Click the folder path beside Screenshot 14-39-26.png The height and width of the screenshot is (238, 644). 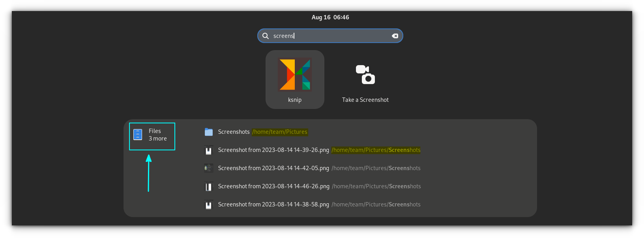point(376,150)
